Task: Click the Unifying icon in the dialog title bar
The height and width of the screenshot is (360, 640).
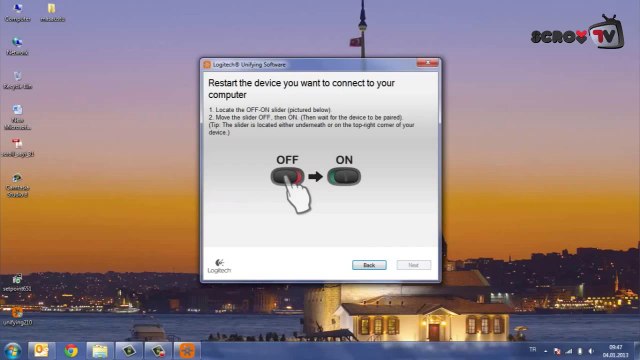Action: (207, 64)
